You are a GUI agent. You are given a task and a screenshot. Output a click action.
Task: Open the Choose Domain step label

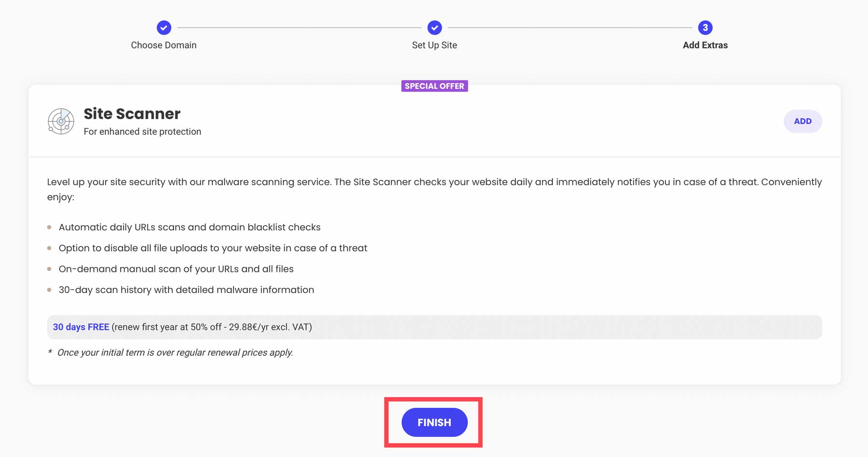coord(164,45)
